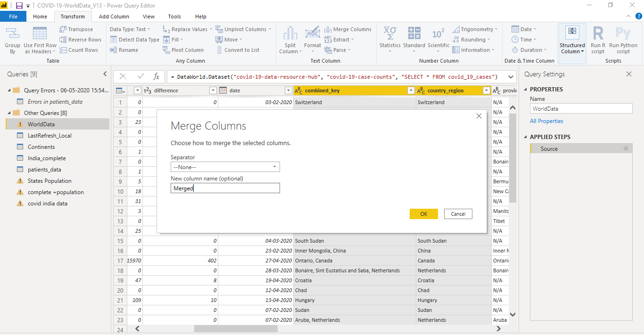
Task: Select the Continents query
Action: [x=57, y=147]
